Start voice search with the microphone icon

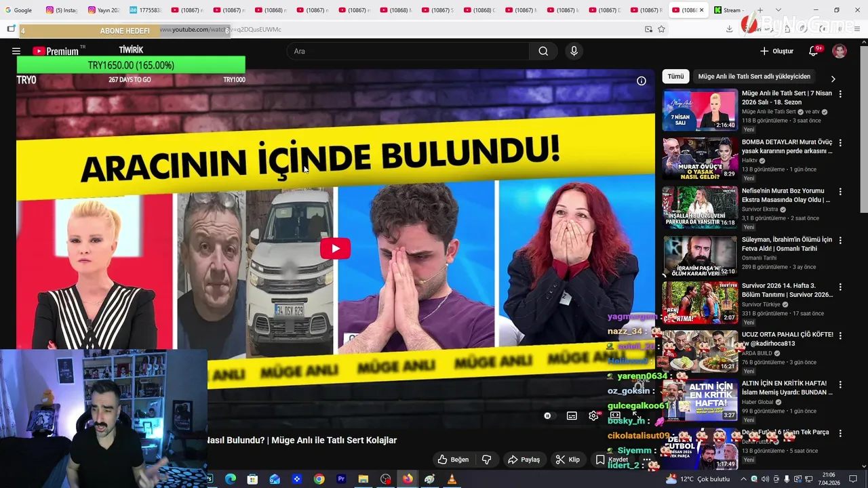click(x=574, y=51)
